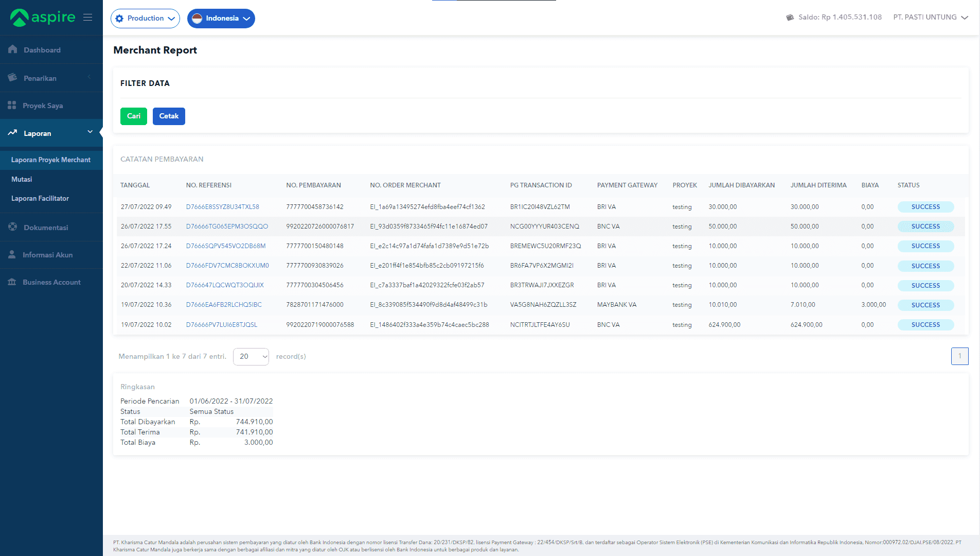980x556 pixels.
Task: Open reference D7666FDV7CMC8BOKXUM0
Action: tap(227, 266)
